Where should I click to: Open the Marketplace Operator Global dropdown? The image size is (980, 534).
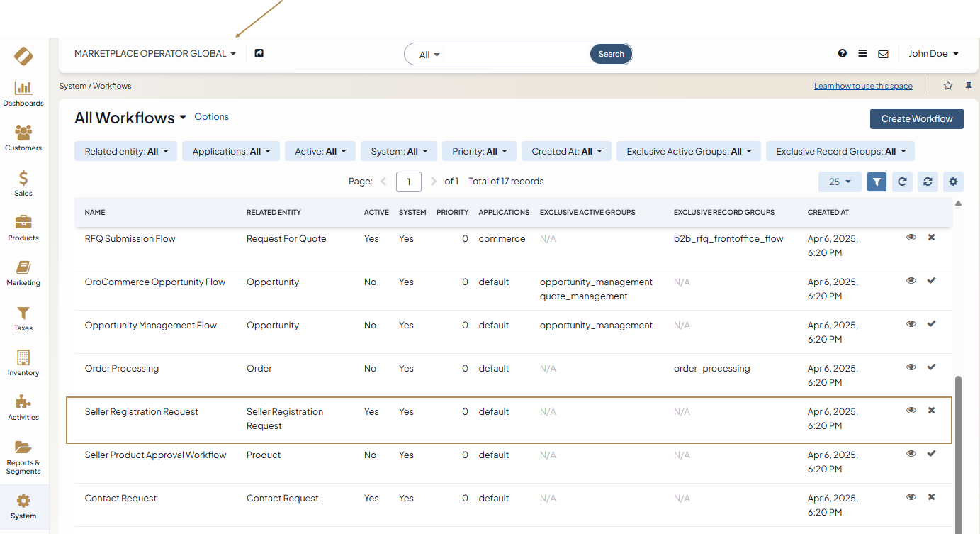(155, 54)
